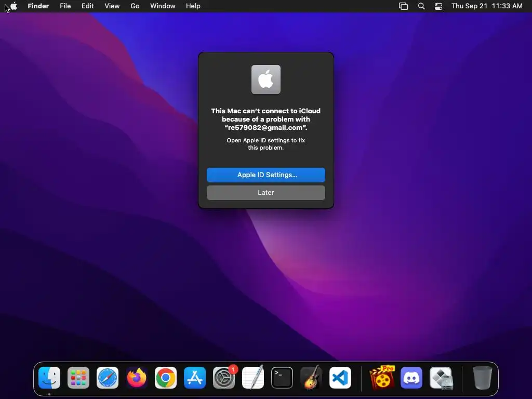Open Boot Camp Assistant in Dock
Screen dimensions: 532x399
(441, 378)
